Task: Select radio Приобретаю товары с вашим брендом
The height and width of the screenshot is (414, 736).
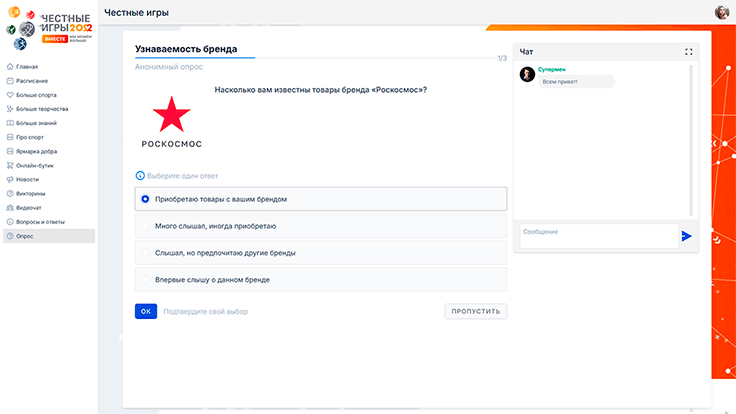Action: 145,199
